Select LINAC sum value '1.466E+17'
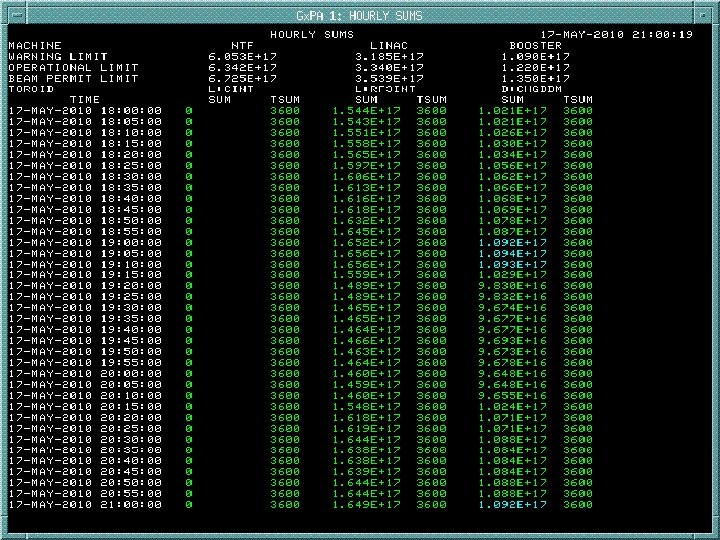 (x=366, y=341)
